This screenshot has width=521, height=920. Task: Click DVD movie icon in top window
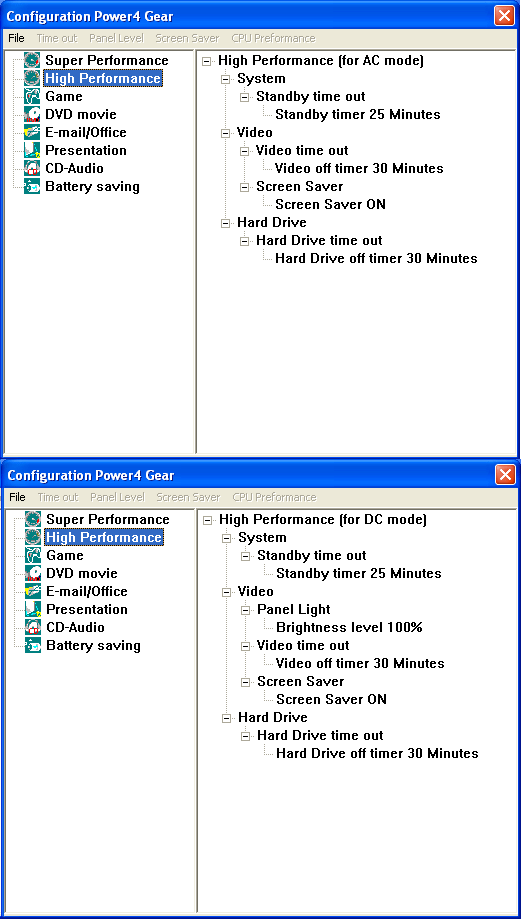click(32, 114)
